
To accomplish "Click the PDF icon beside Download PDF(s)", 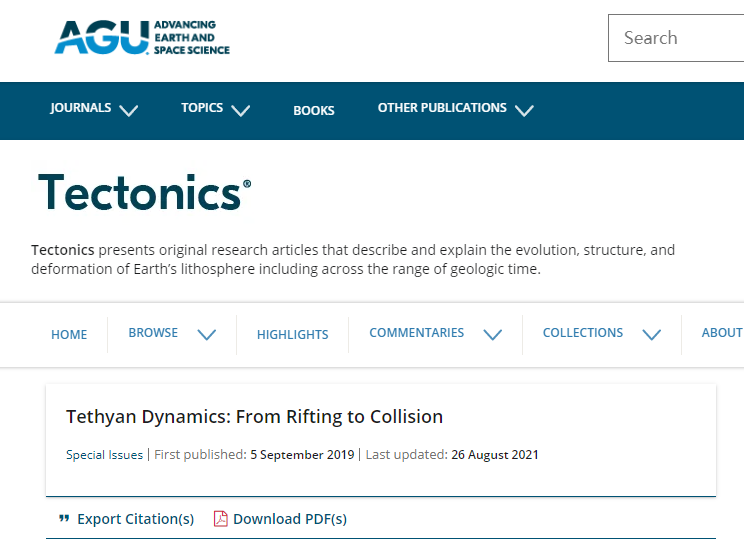I will tap(221, 519).
